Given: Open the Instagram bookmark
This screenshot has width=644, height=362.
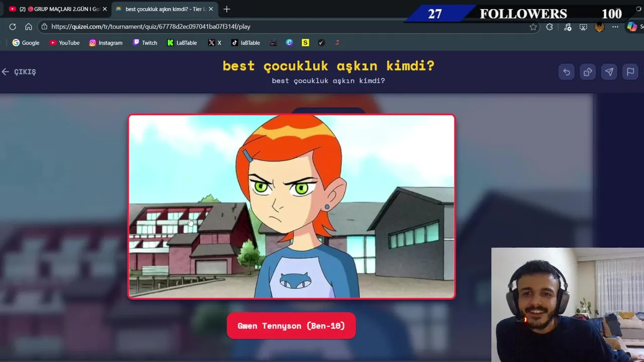Looking at the screenshot, I should click(106, 43).
